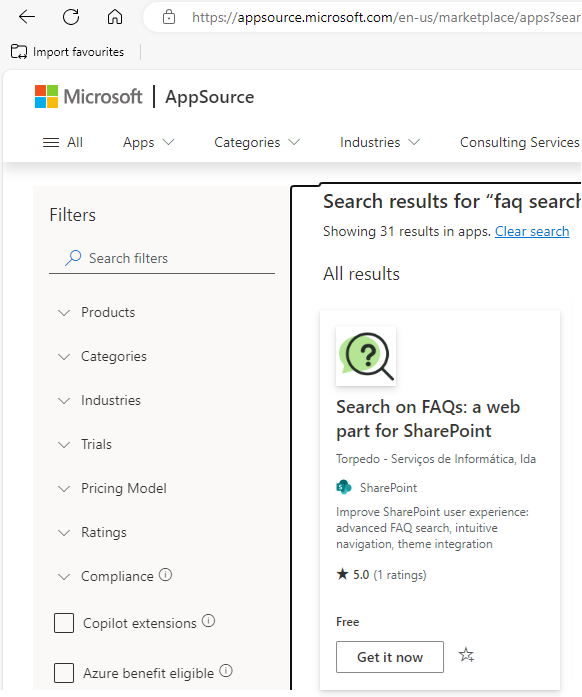This screenshot has width=582, height=697.
Task: Click the Import favourites folder icon
Action: 19,52
